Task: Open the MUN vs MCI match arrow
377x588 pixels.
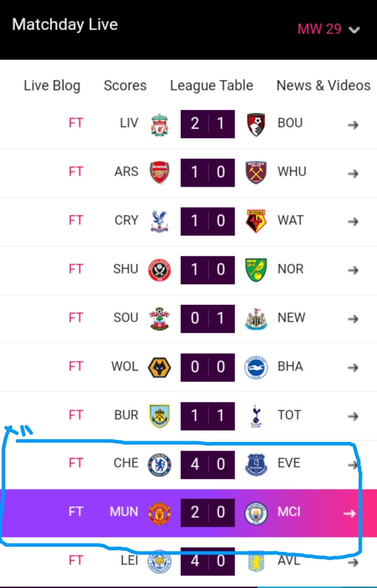Action: coord(349,514)
